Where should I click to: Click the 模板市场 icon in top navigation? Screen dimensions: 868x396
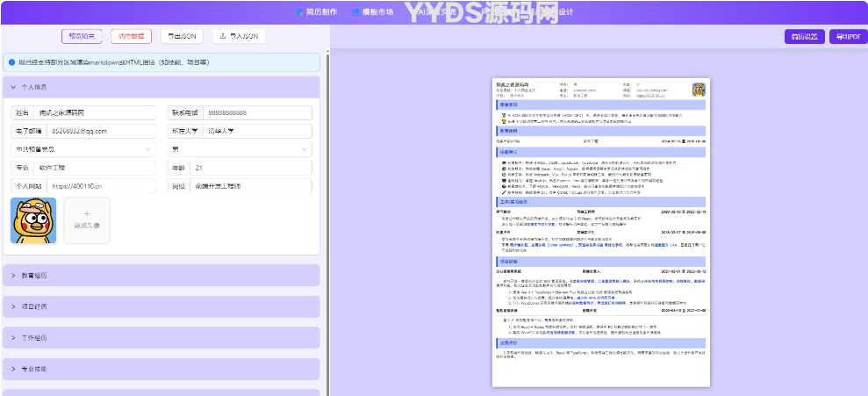tap(355, 12)
